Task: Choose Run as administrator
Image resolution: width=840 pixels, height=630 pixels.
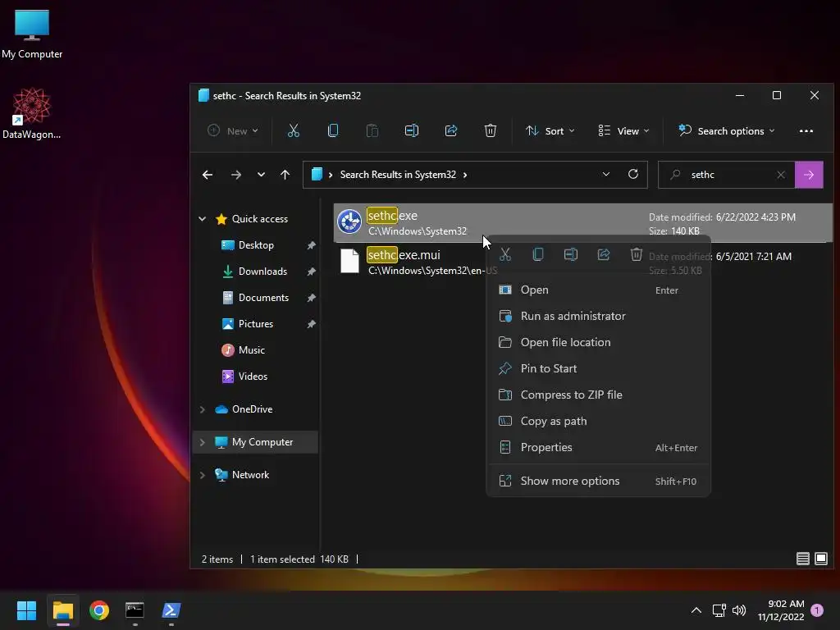Action: point(598,316)
